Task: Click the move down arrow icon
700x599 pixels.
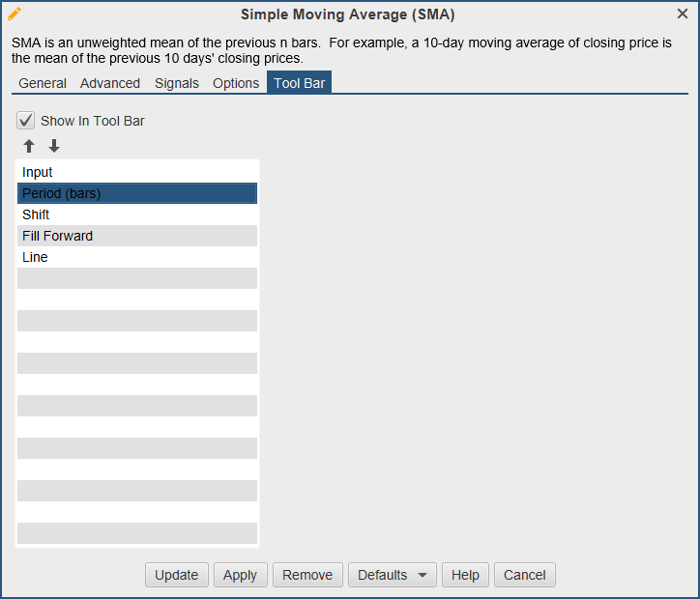Action: pos(54,146)
